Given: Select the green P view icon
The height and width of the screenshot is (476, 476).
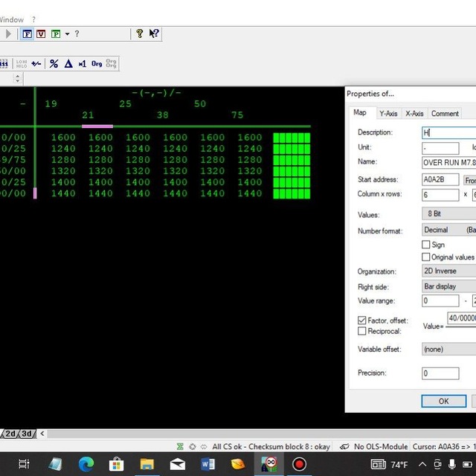Looking at the screenshot, I should (56, 33).
